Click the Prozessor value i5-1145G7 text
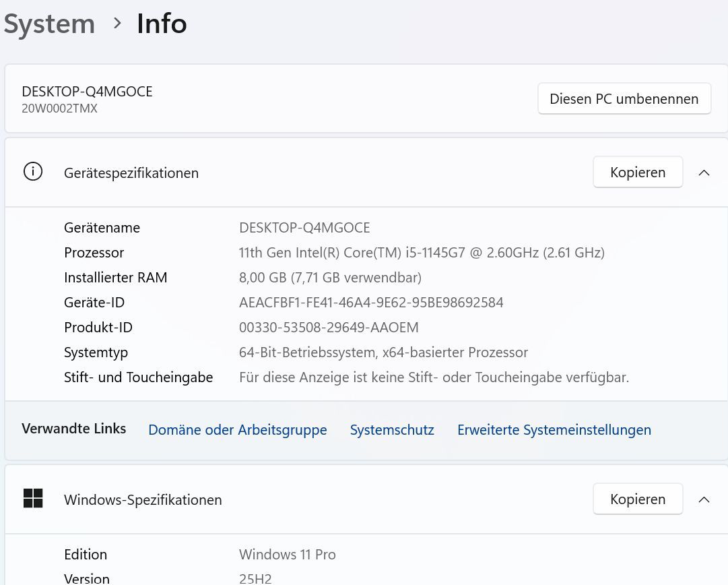 [422, 253]
